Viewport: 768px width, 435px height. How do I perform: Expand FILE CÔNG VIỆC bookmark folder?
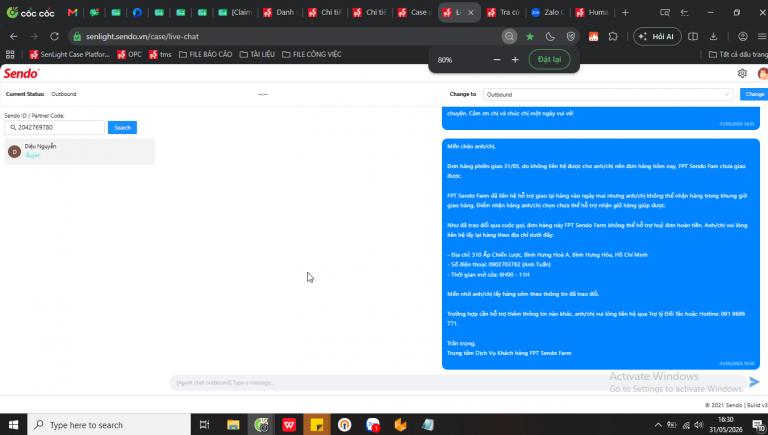(x=312, y=54)
